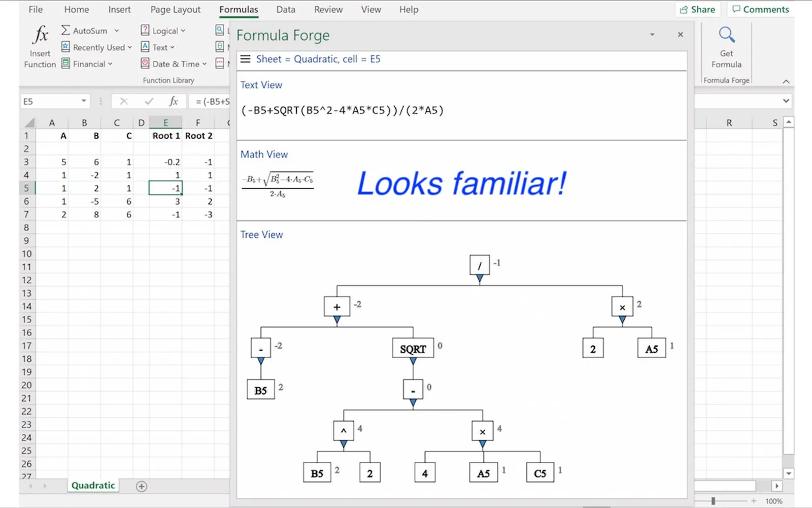Open the Formula Forge hamburger menu
The height and width of the screenshot is (508, 812).
coord(246,59)
